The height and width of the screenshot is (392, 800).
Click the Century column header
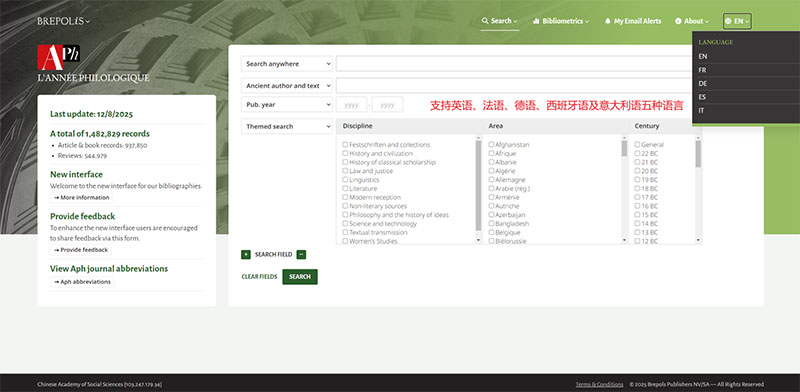point(665,126)
